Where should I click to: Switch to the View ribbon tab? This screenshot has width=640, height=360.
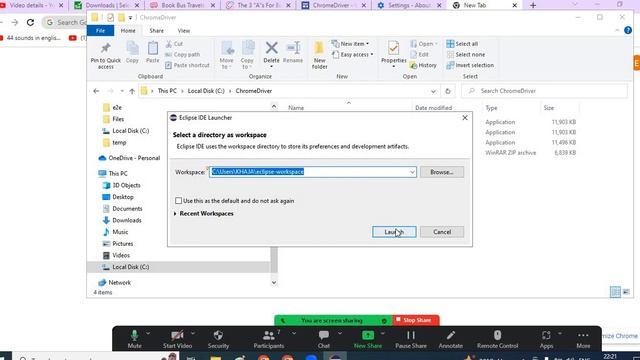184,31
